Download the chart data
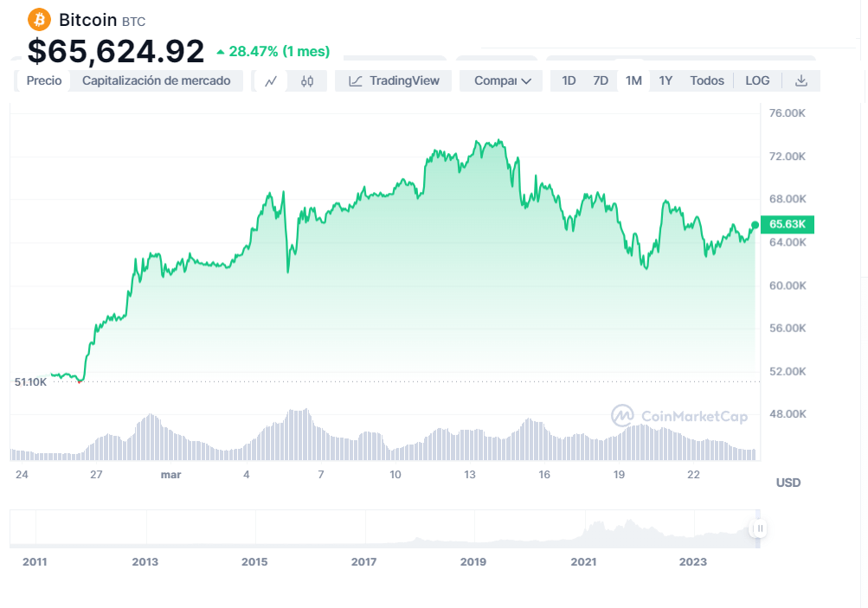The image size is (868, 608). [801, 80]
